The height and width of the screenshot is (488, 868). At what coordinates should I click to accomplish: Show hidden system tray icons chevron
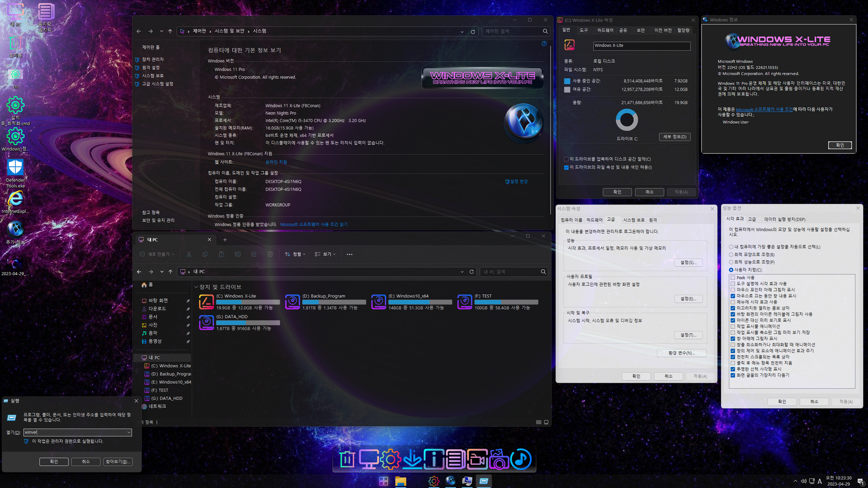pyautogui.click(x=795, y=481)
